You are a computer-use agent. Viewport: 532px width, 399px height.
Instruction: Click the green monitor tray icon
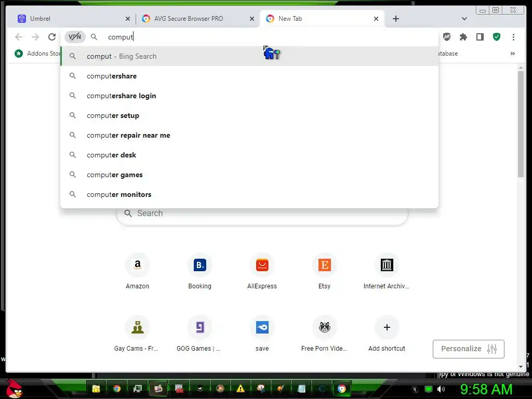click(x=429, y=389)
